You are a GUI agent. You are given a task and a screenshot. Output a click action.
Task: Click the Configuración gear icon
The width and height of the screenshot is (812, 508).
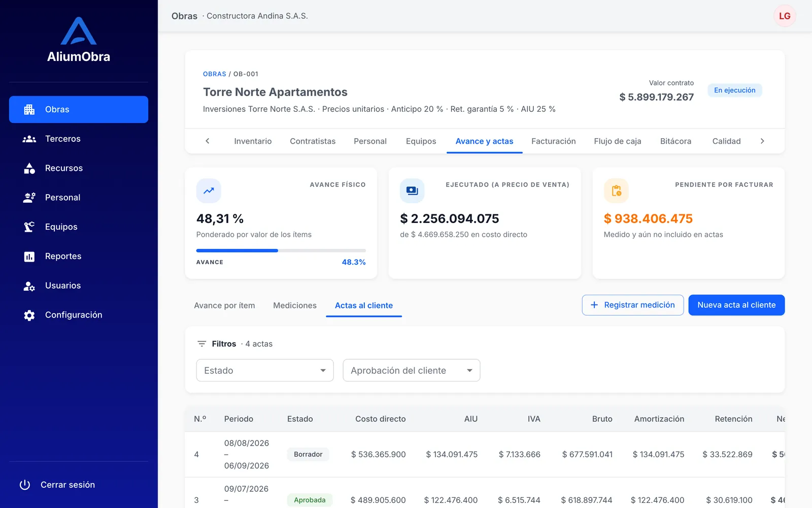pos(29,315)
